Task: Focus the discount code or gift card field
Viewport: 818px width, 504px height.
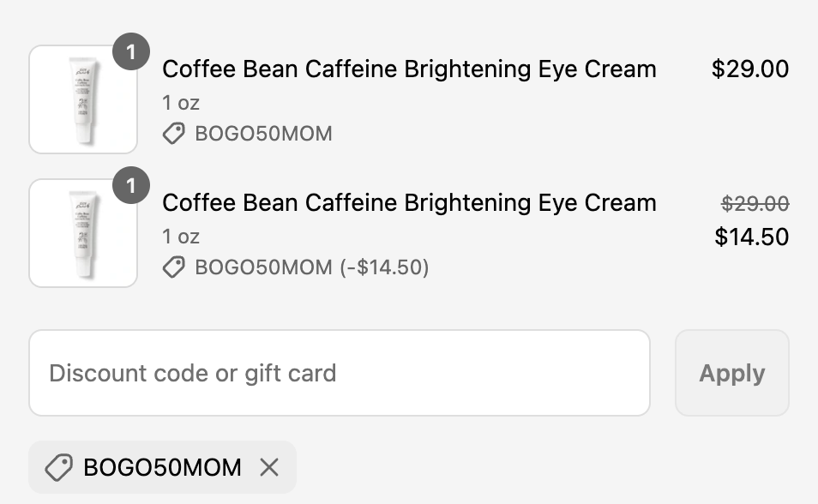Action: pos(340,373)
